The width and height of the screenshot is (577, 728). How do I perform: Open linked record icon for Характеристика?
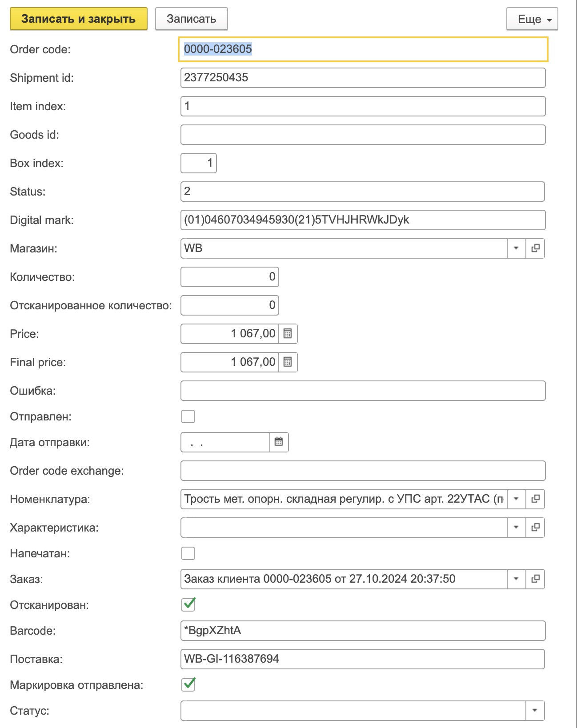535,528
